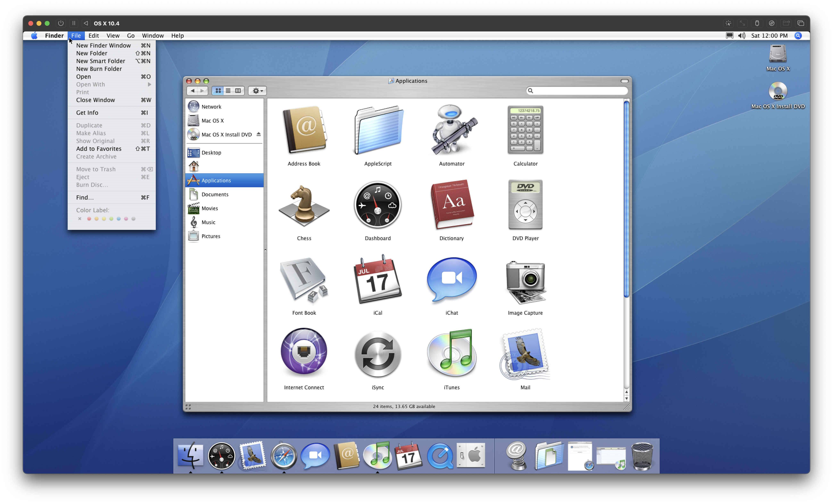The image size is (833, 504).
Task: Pick the blue color label
Action: click(119, 219)
